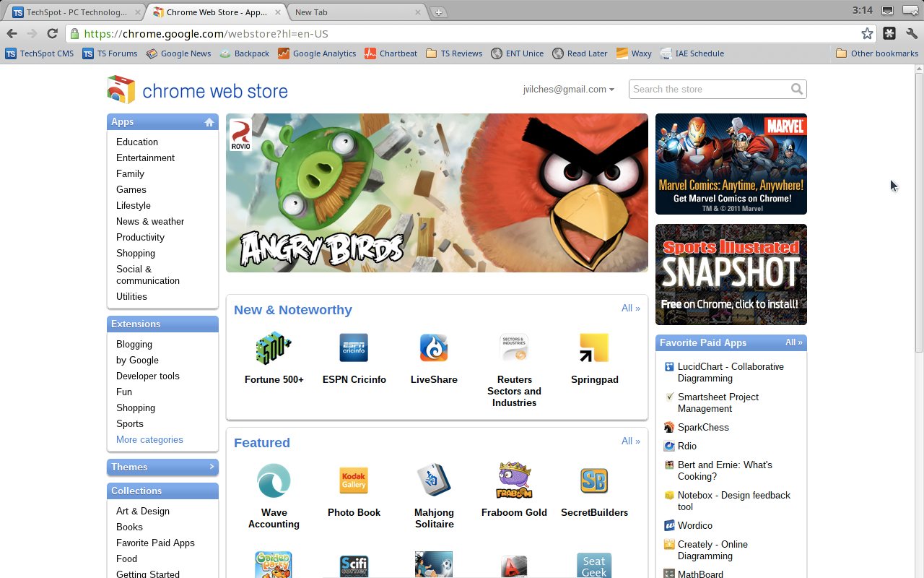
Task: Click the More categories link
Action: [x=149, y=439]
